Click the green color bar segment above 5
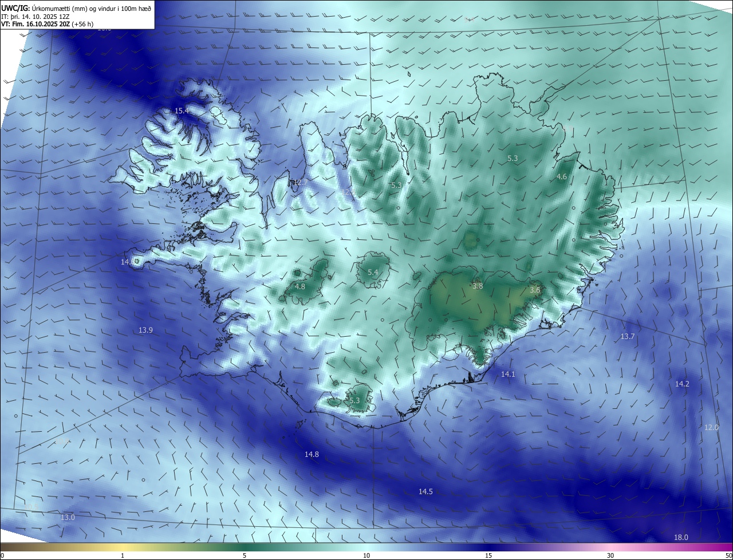This screenshot has width=733, height=560. point(245,547)
